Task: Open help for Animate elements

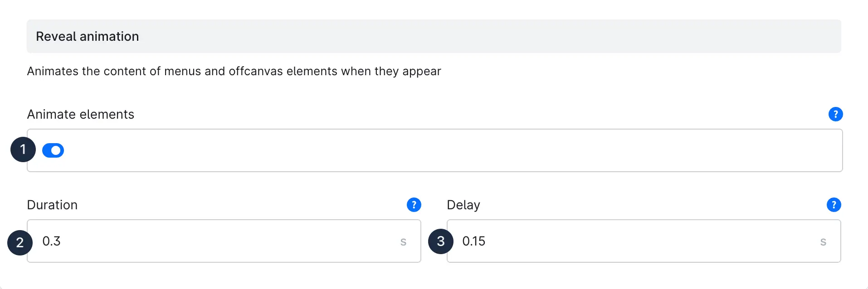Action: tap(835, 114)
